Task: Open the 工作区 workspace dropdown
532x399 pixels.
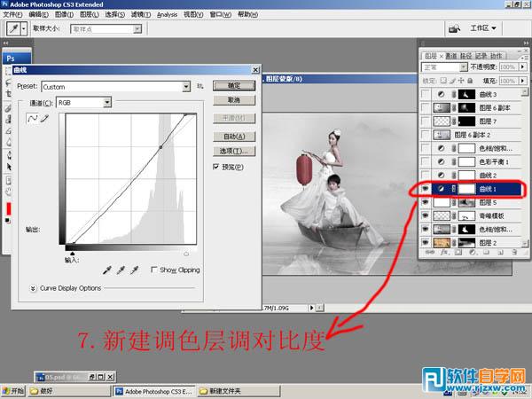Action: coord(483,28)
